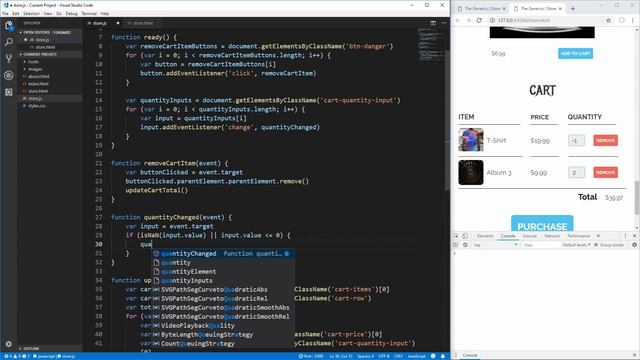Click the notifications bell in status bar
Image resolution: width=640 pixels, height=360 pixels.
pos(443,356)
